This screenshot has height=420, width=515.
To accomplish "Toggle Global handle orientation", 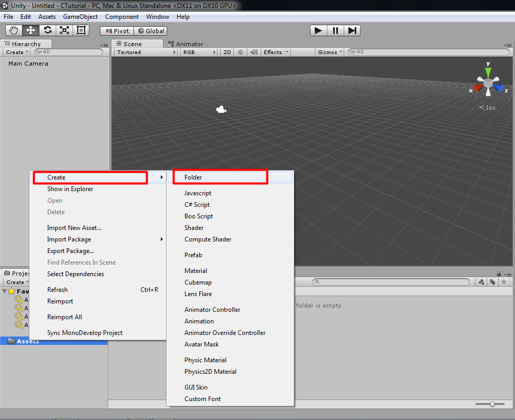I will [x=151, y=30].
